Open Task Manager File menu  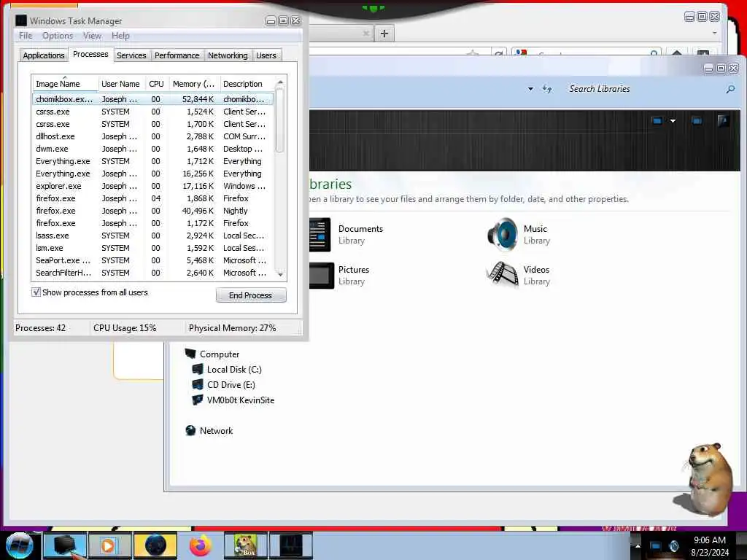[26, 36]
